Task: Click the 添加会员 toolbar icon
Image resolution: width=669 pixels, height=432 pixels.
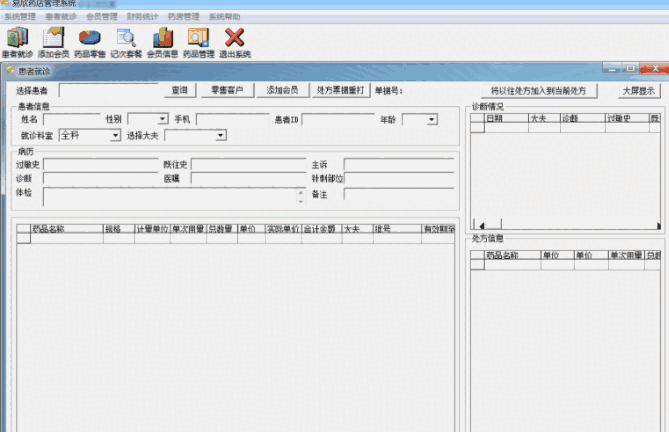Action: (x=53, y=42)
